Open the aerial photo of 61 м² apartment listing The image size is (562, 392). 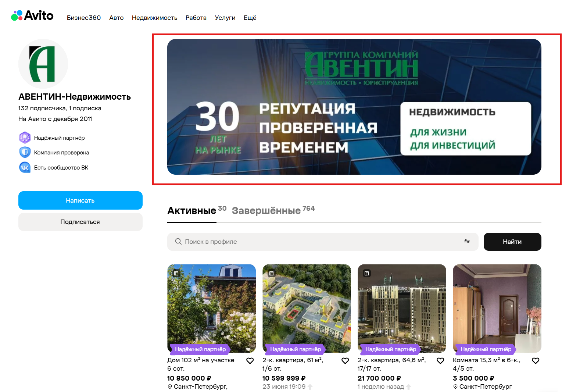(x=307, y=308)
